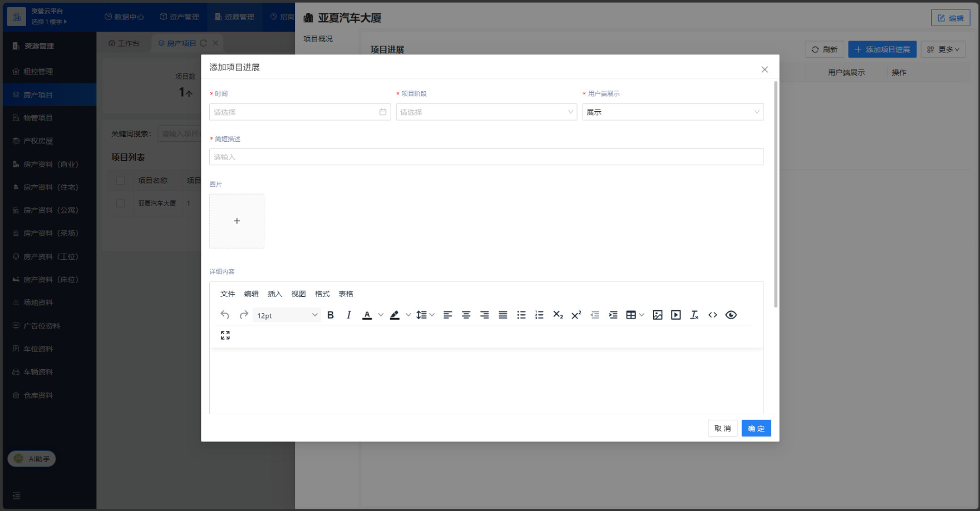Toggle bold formatting in the editor
Screen dimensions: 980x511
331,315
